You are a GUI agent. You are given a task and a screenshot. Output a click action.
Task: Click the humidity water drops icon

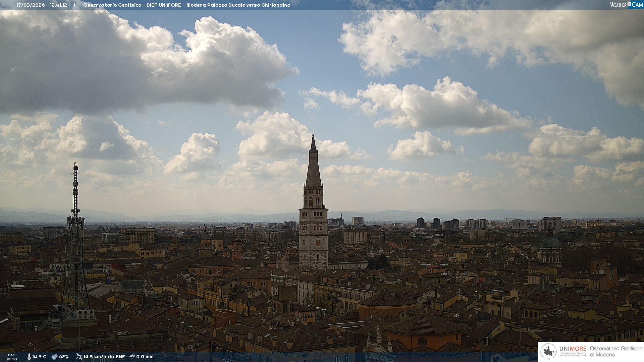[x=54, y=357]
